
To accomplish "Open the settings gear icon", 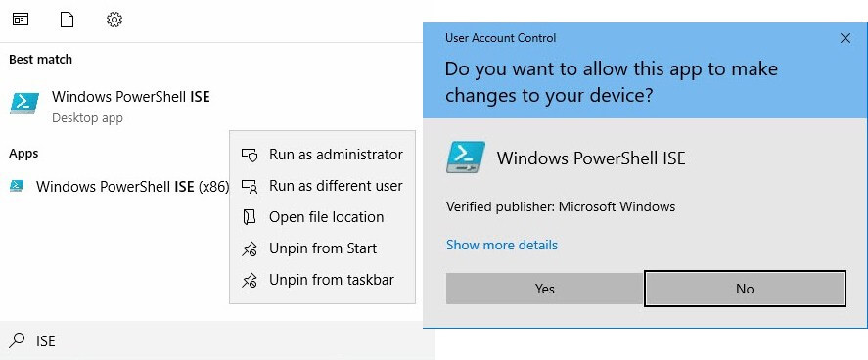I will [x=114, y=21].
